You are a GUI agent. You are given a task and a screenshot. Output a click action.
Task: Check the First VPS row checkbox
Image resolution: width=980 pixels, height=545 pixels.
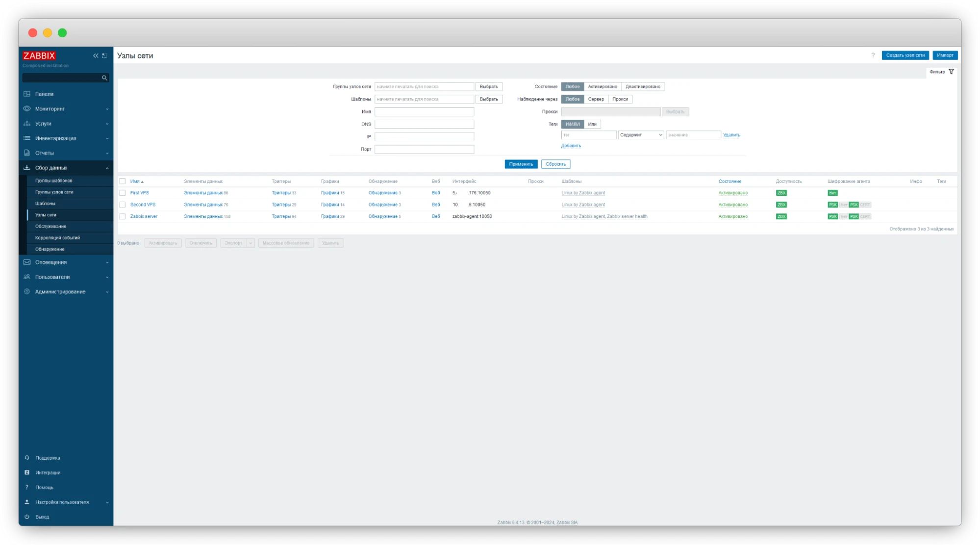coord(123,193)
